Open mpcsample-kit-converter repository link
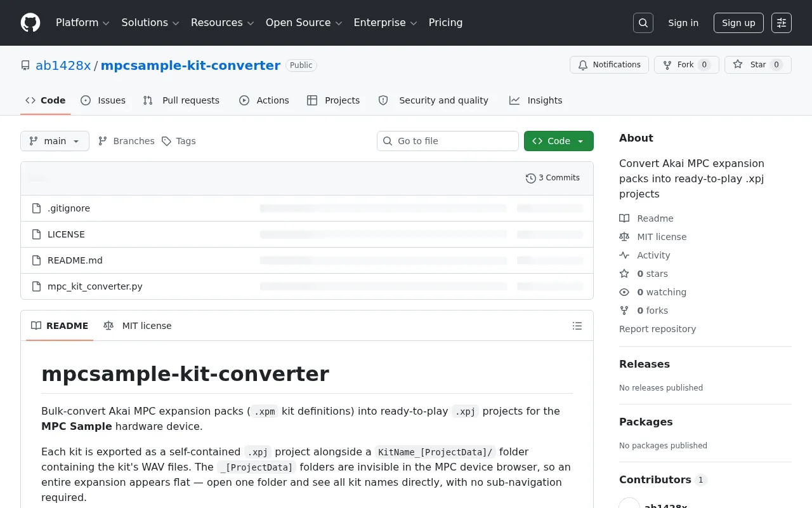 click(190, 65)
